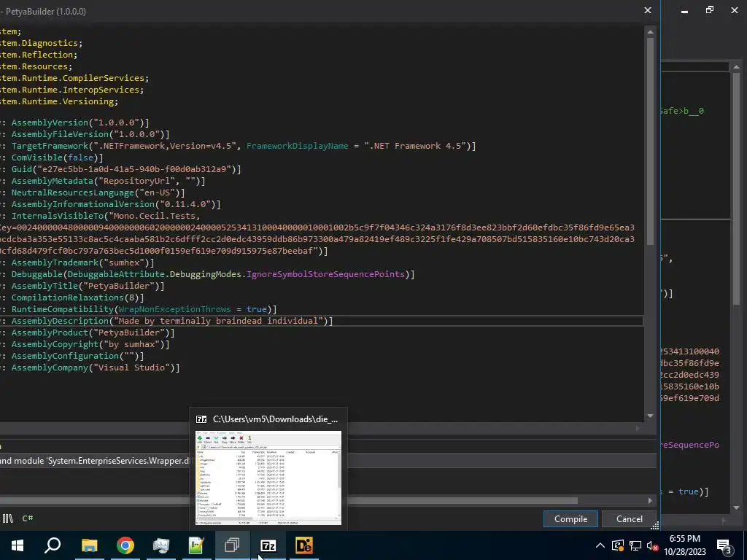The height and width of the screenshot is (560, 747).
Task: Switch to the 7-Zip taskbar icon
Action: [x=268, y=545]
